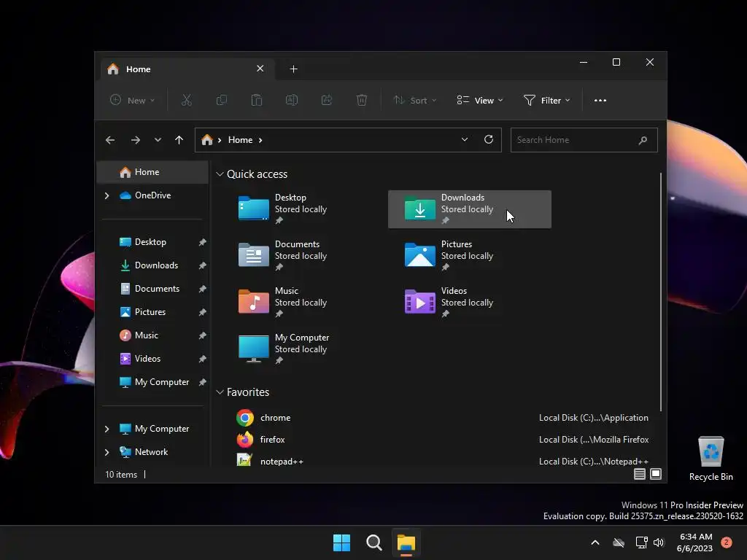The width and height of the screenshot is (747, 560).
Task: Click File Explorer in the taskbar
Action: tap(406, 542)
